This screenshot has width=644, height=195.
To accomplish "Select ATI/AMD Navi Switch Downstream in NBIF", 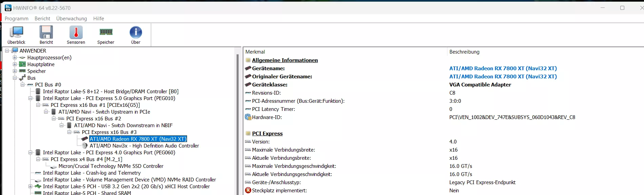I will 123,125.
